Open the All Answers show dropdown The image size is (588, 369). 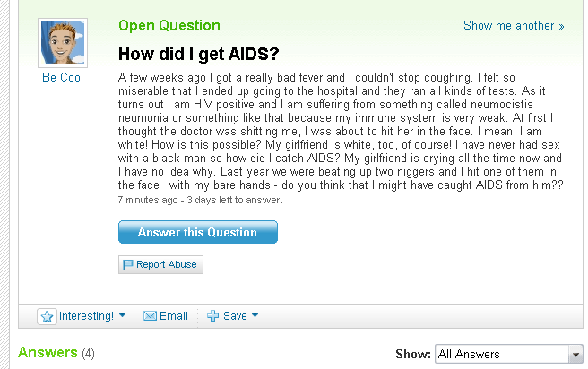(x=508, y=354)
